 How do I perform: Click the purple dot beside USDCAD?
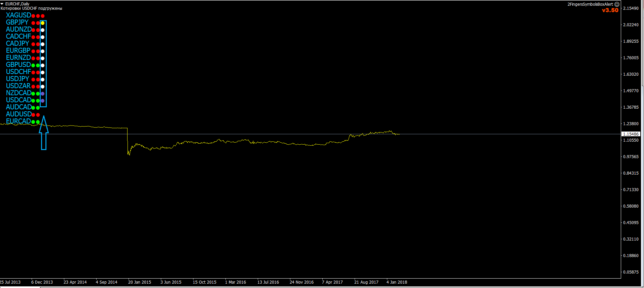coord(43,101)
